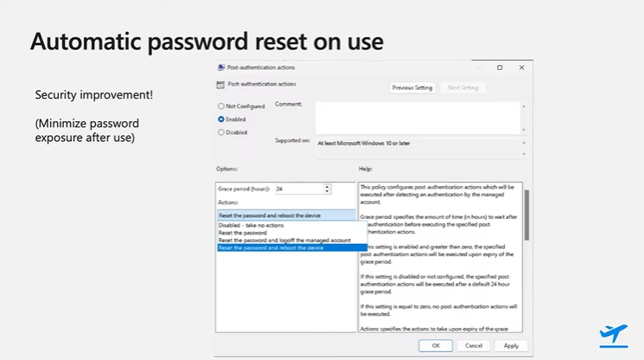Screen dimensions: 644x360
Task: Click the OK button
Action: (x=436, y=345)
